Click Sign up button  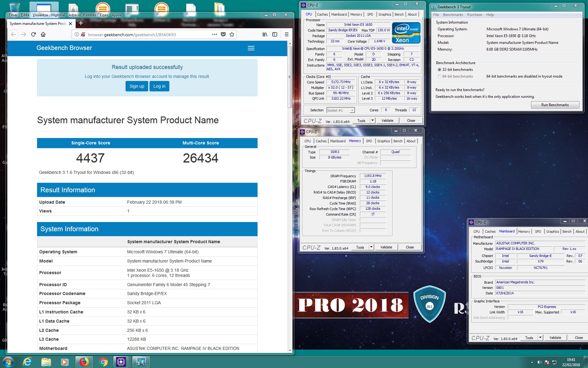coord(137,86)
